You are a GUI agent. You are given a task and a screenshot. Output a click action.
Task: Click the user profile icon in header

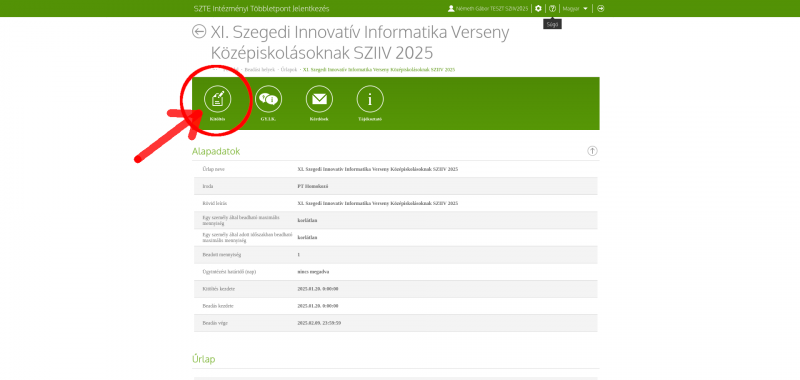(x=451, y=9)
